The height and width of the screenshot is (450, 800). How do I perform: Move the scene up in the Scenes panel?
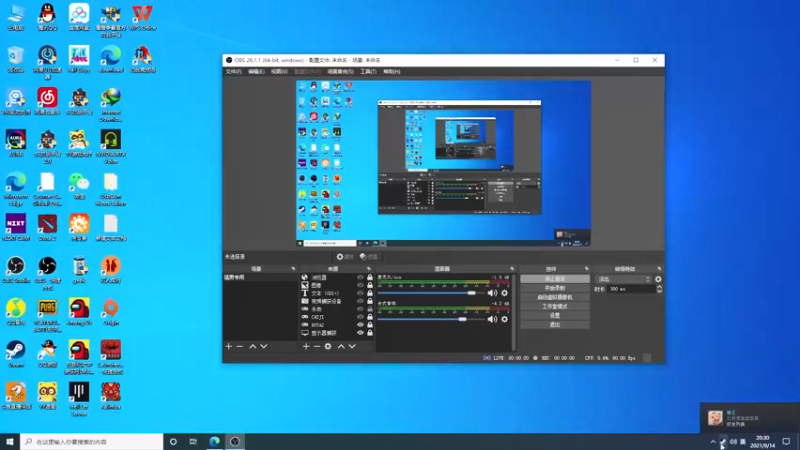click(x=253, y=346)
